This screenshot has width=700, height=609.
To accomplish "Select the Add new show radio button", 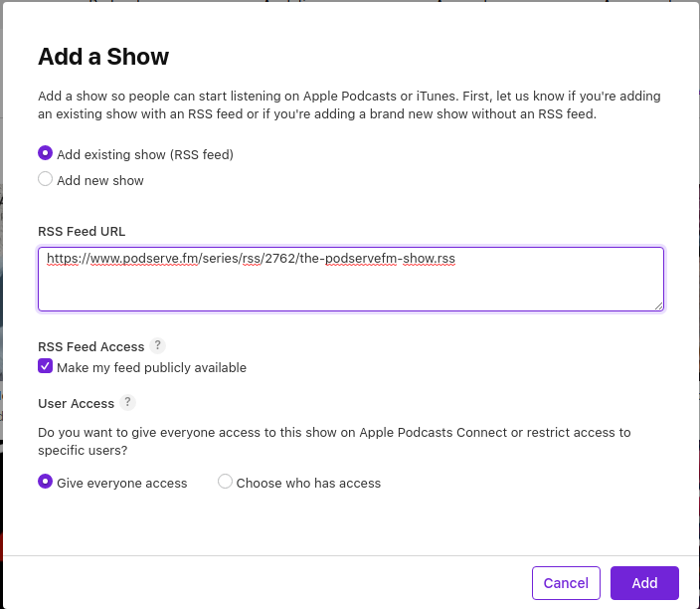I will [45, 179].
